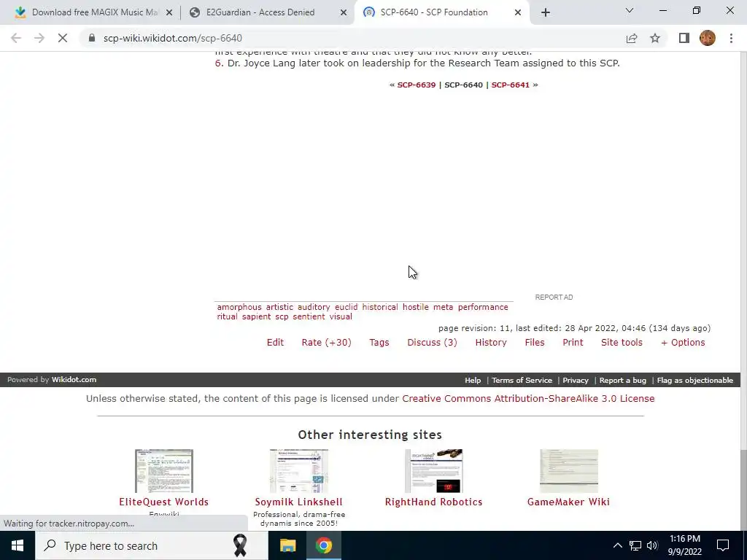Bookmark this tab with star icon
Viewport: 747px width, 560px height.
point(655,38)
